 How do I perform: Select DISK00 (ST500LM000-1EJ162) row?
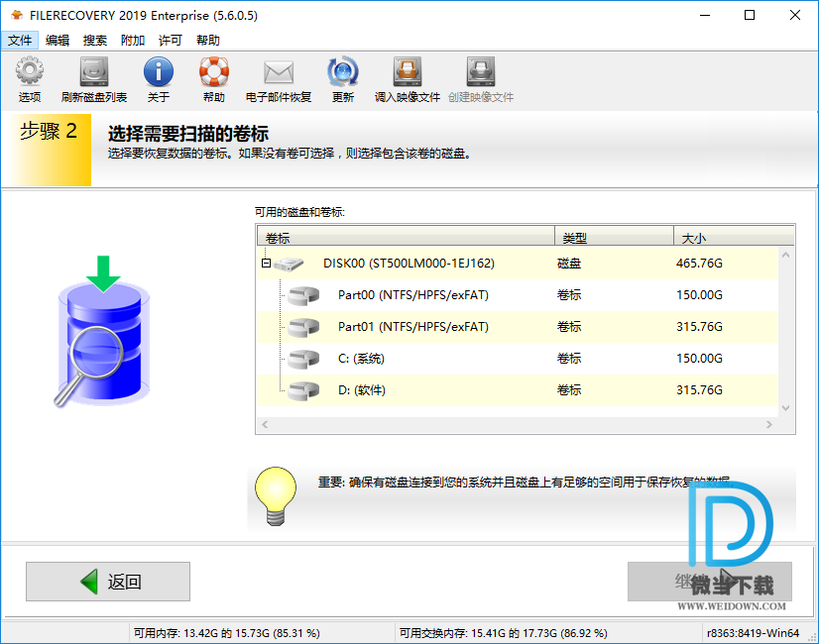point(518,264)
